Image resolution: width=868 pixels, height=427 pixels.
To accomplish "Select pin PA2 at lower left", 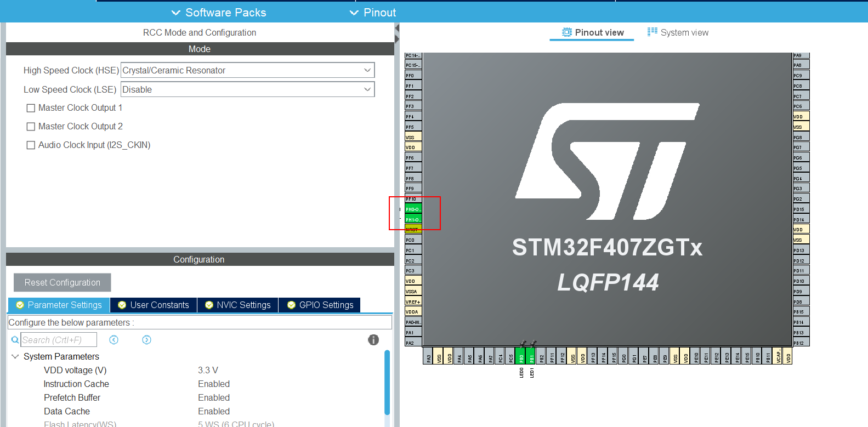I will [x=413, y=343].
